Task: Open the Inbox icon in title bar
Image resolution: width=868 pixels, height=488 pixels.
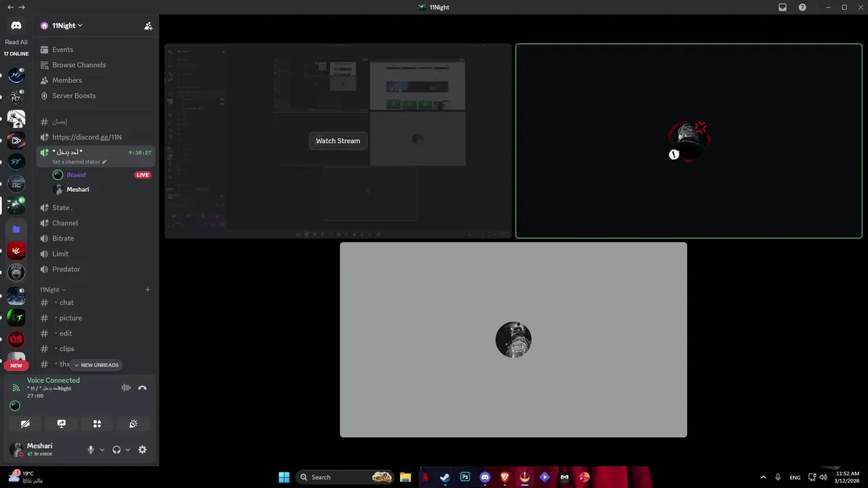Action: click(783, 7)
